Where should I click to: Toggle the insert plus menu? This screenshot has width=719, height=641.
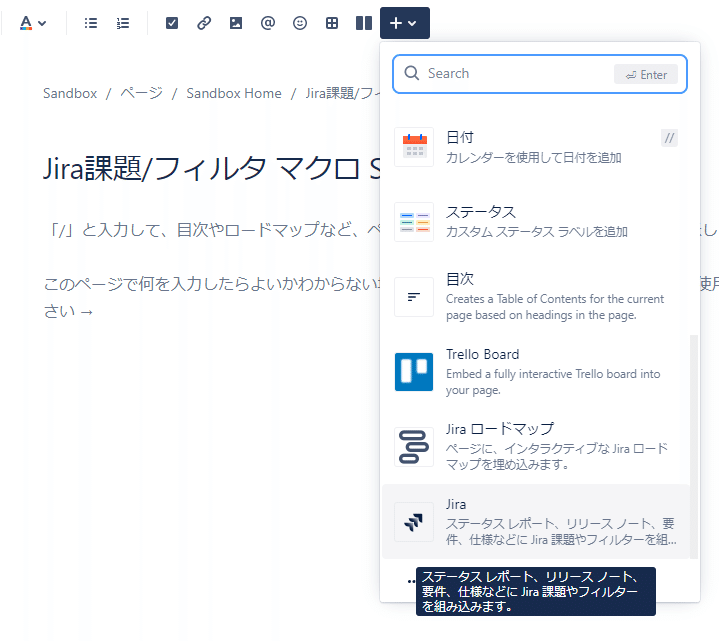(x=404, y=23)
